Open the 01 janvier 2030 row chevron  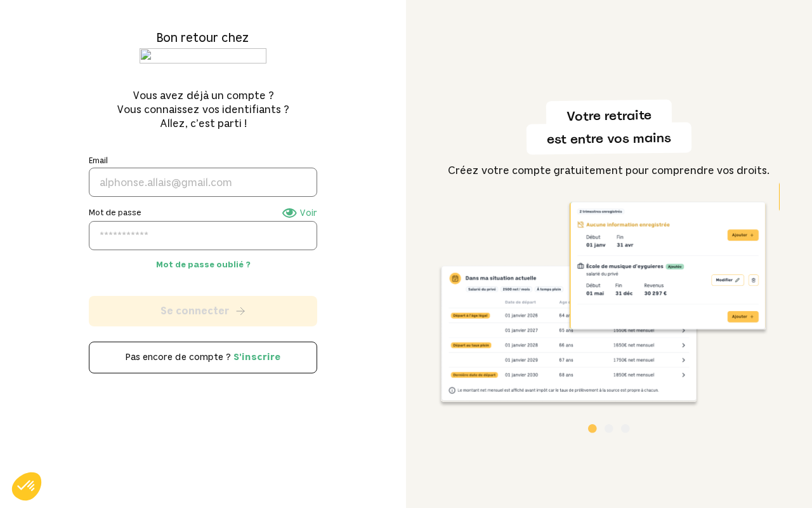(683, 375)
